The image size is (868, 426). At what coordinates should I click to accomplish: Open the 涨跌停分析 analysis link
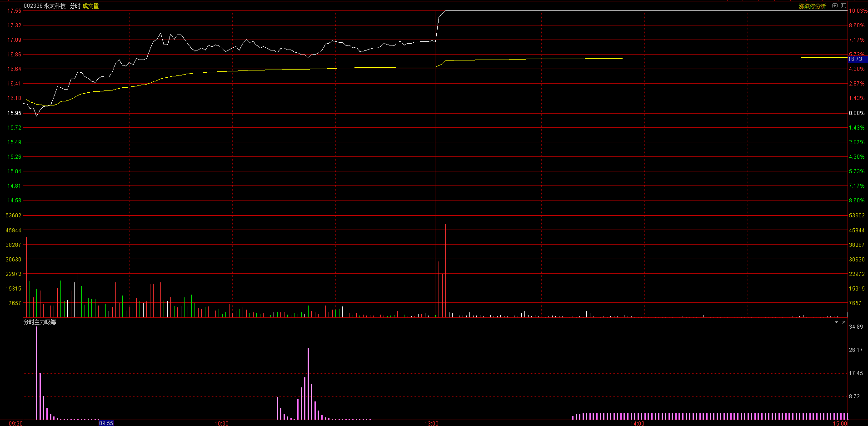(812, 6)
